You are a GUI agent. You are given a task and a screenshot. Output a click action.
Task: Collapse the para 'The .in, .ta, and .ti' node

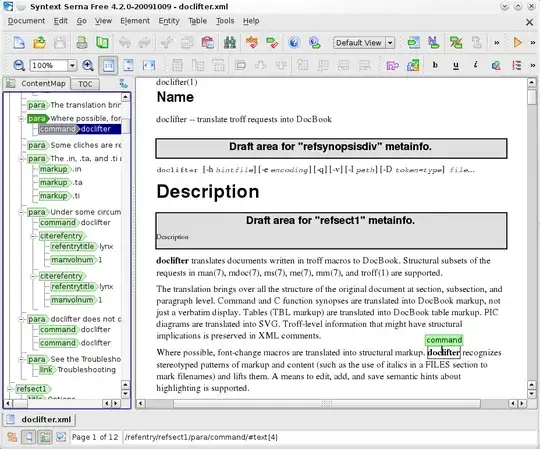(21, 159)
